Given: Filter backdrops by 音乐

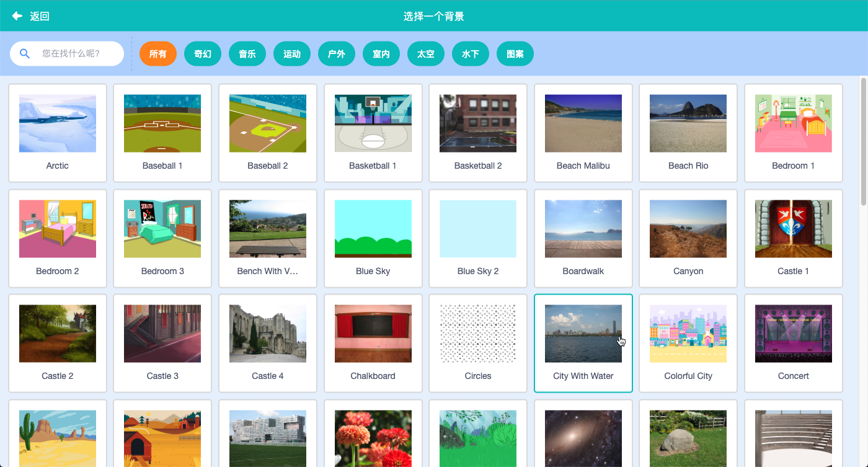Looking at the screenshot, I should pos(247,54).
